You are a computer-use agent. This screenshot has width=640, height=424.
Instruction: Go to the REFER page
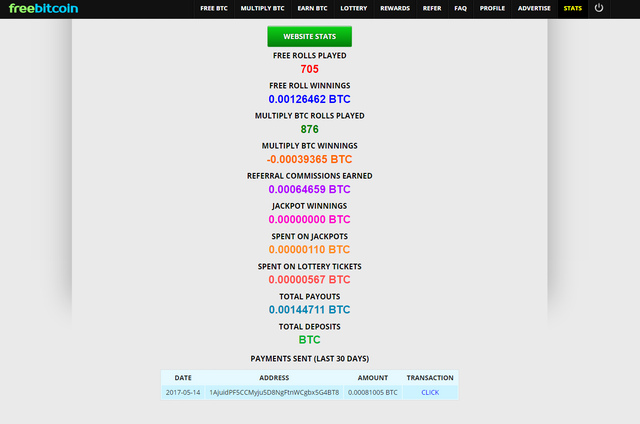[432, 8]
